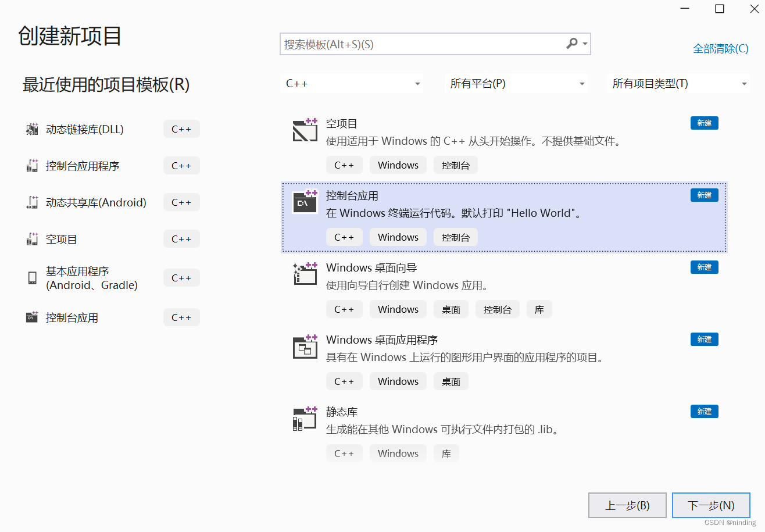This screenshot has width=765, height=532.
Task: Click the Windows tag under 控制台应用
Action: pos(398,237)
